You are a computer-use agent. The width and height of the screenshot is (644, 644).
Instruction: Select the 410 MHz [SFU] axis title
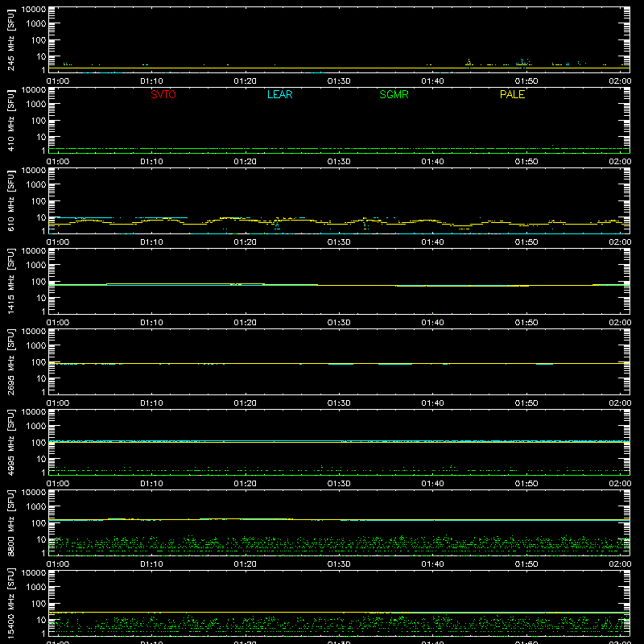click(x=11, y=121)
